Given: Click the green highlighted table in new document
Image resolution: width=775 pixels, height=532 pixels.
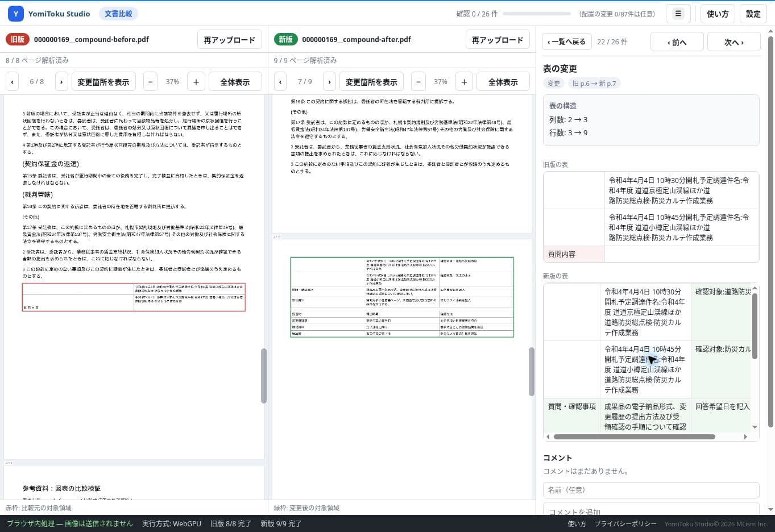Looking at the screenshot, I should coord(402,297).
